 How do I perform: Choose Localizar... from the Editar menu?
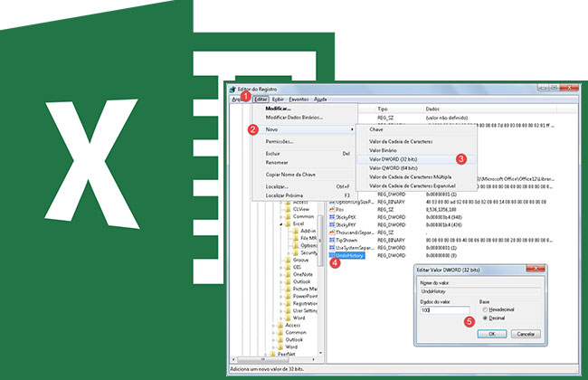click(x=305, y=186)
